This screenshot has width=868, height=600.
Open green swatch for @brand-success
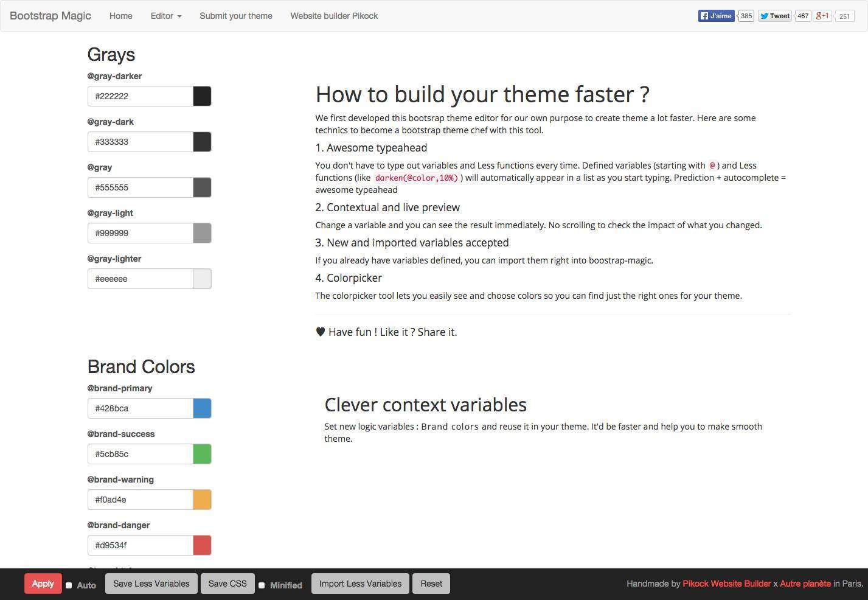202,454
